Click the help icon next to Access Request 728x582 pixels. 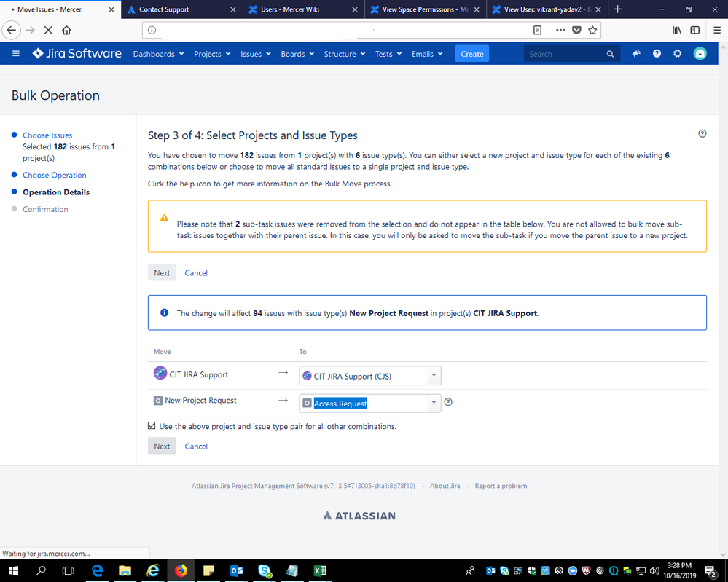pos(448,402)
